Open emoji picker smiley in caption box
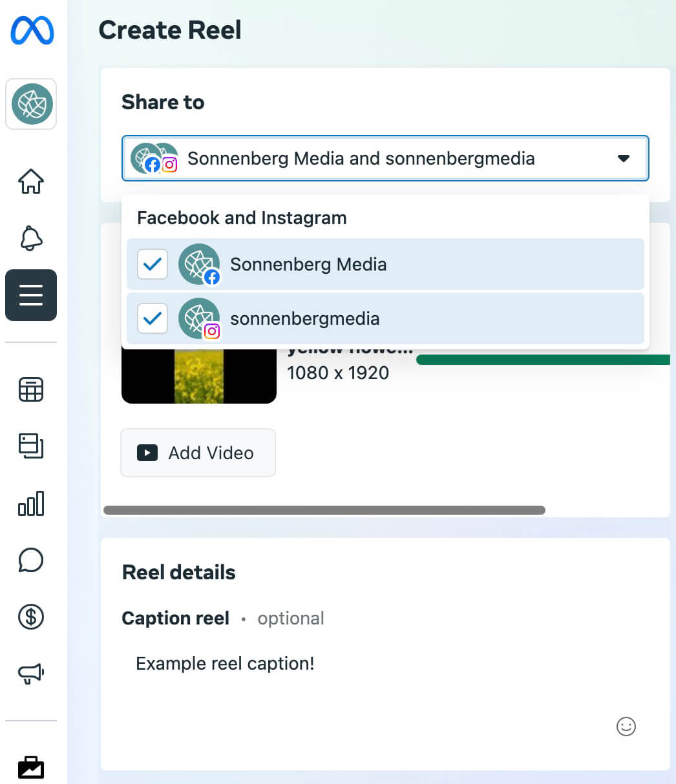The image size is (676, 784). click(x=626, y=727)
